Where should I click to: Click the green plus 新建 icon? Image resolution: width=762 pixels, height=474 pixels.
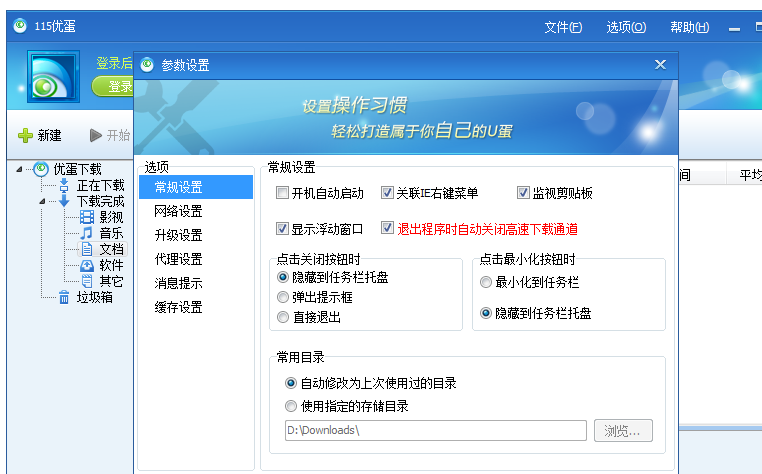pos(25,135)
